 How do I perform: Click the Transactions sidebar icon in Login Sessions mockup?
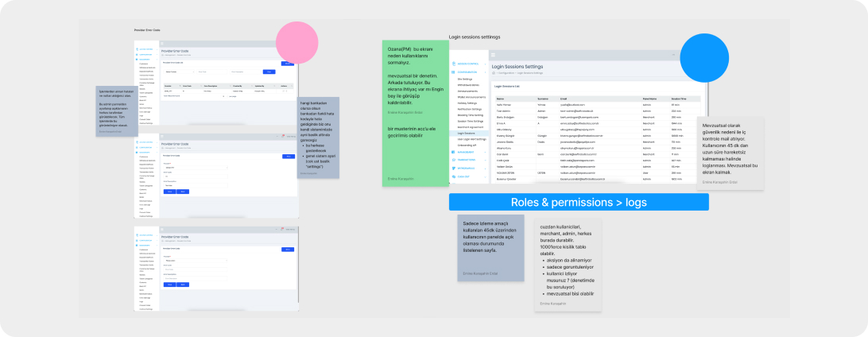pyautogui.click(x=453, y=159)
